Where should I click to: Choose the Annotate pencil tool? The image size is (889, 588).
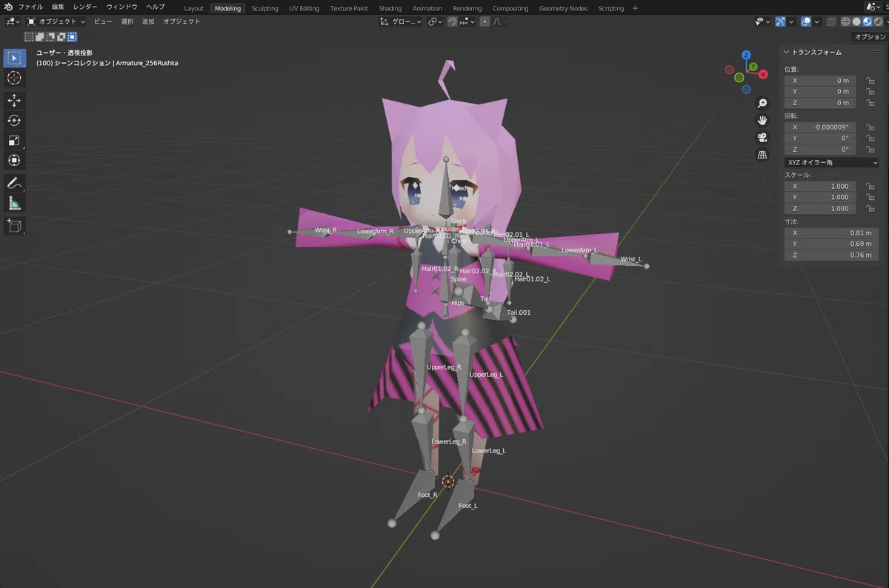click(x=14, y=182)
